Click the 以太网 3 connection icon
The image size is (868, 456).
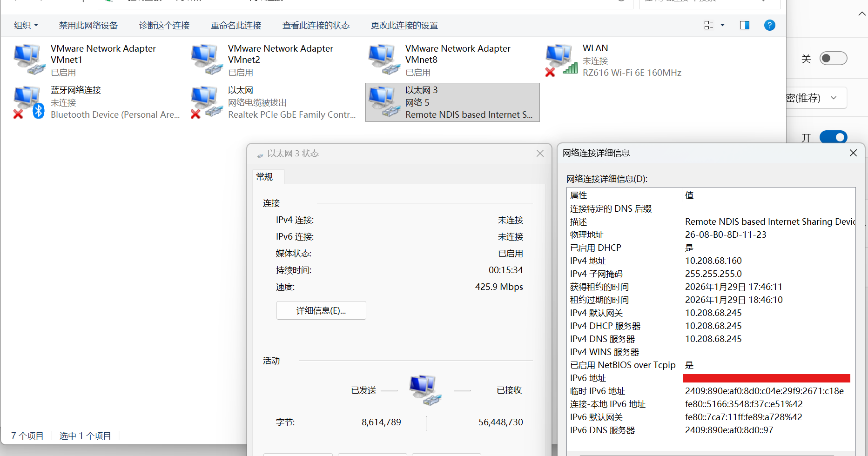tap(383, 100)
